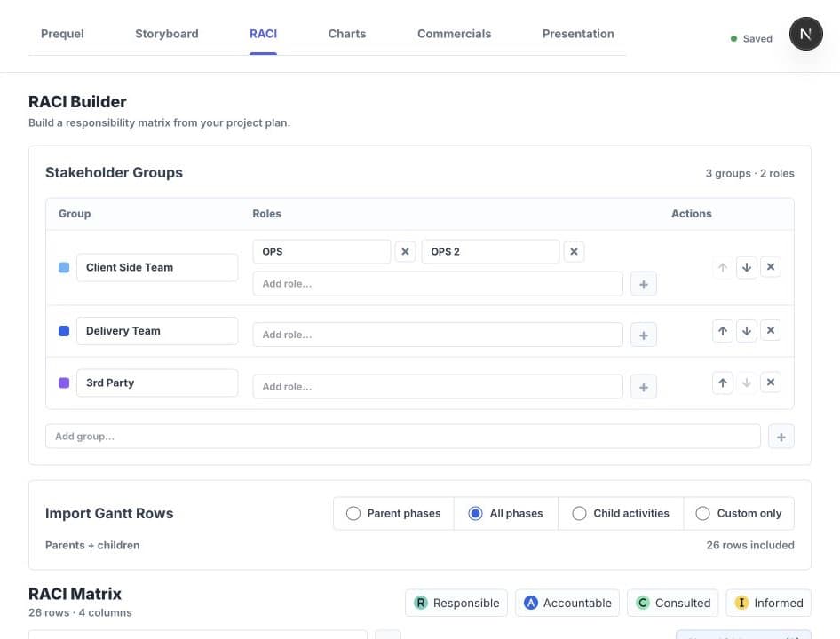Click the Consulted legend chip

[673, 603]
